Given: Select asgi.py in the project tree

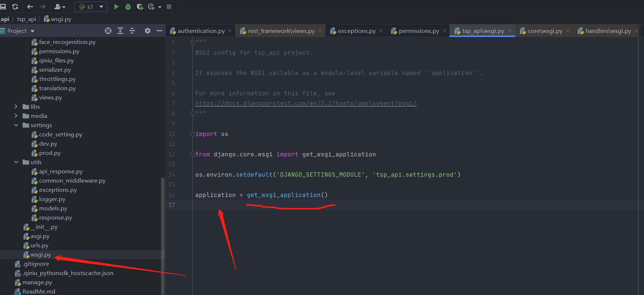Looking at the screenshot, I should point(40,236).
